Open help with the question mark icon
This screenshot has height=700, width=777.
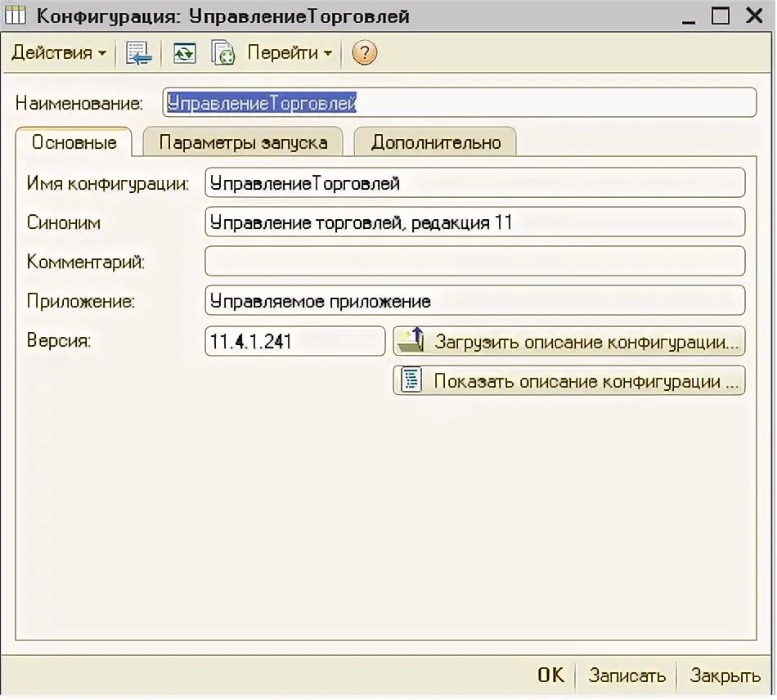[x=364, y=53]
